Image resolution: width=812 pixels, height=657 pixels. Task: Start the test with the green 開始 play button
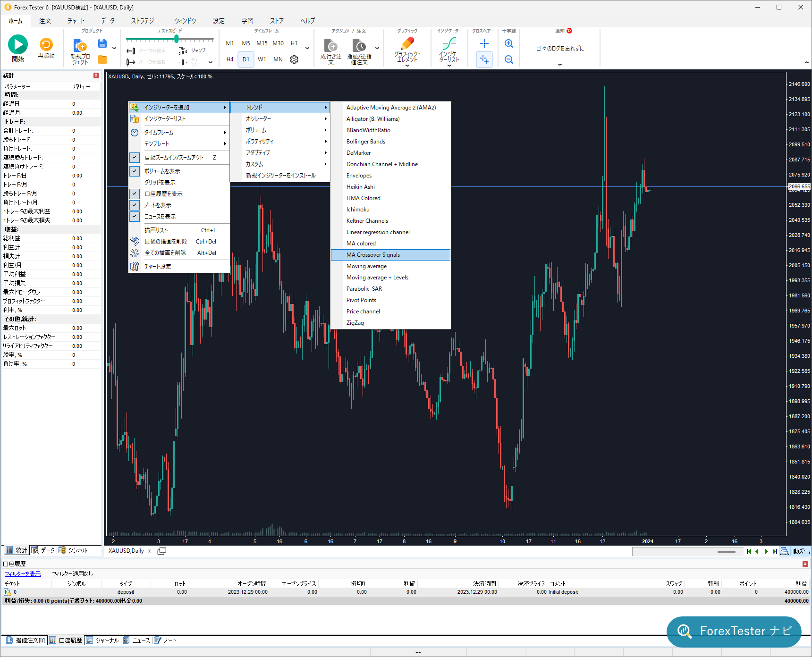coord(18,45)
